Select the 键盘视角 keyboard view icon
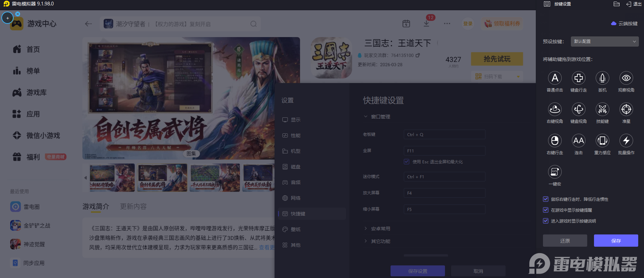This screenshot has width=644, height=278. pos(579,110)
